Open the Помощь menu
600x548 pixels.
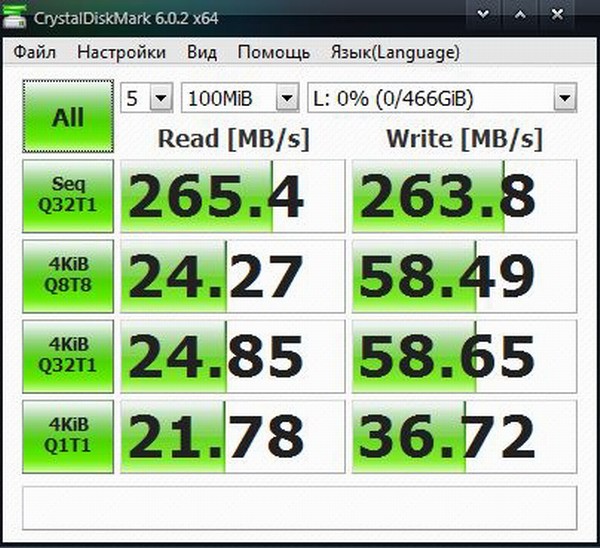click(x=273, y=52)
